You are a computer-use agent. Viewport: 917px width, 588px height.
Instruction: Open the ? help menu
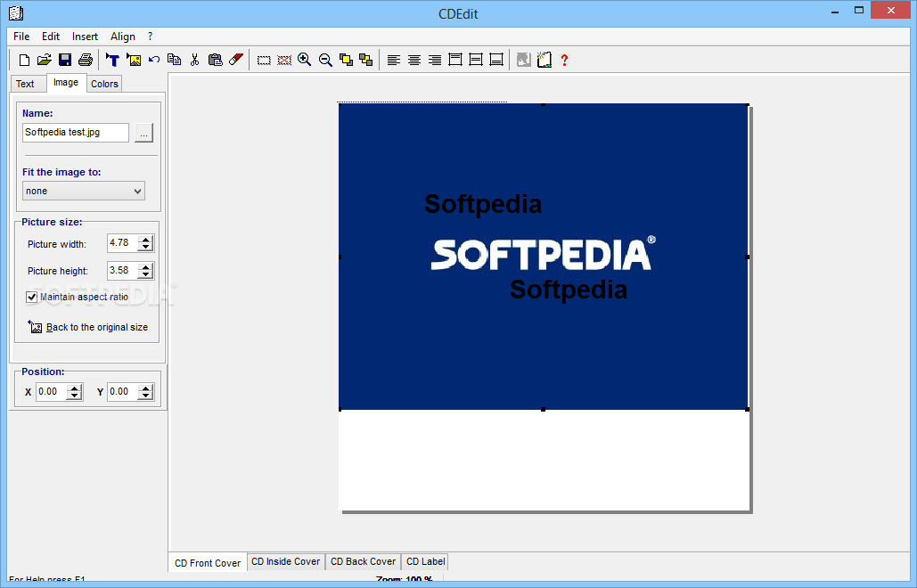(151, 37)
